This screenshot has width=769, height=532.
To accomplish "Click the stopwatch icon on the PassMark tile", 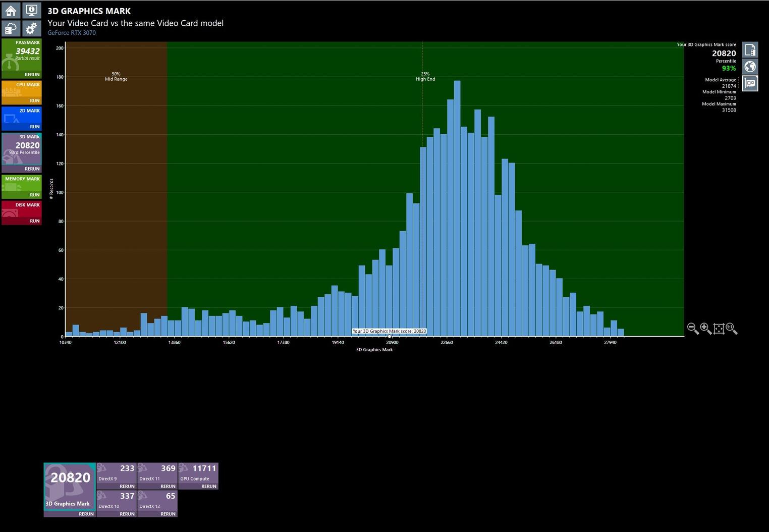I will click(10, 63).
